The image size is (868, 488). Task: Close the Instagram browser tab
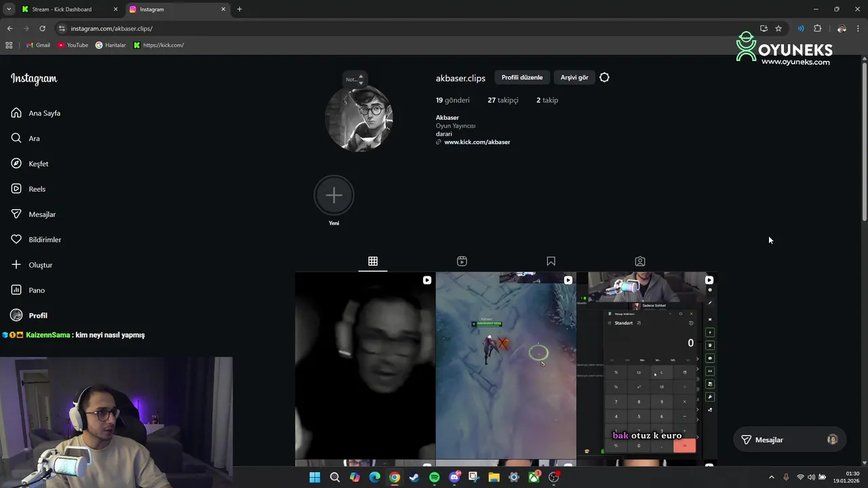[223, 9]
